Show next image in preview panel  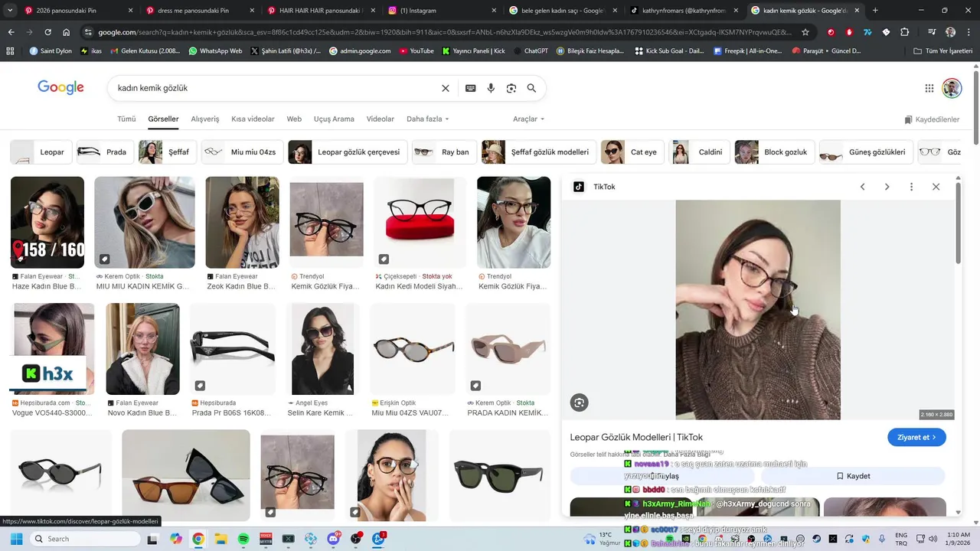(887, 187)
